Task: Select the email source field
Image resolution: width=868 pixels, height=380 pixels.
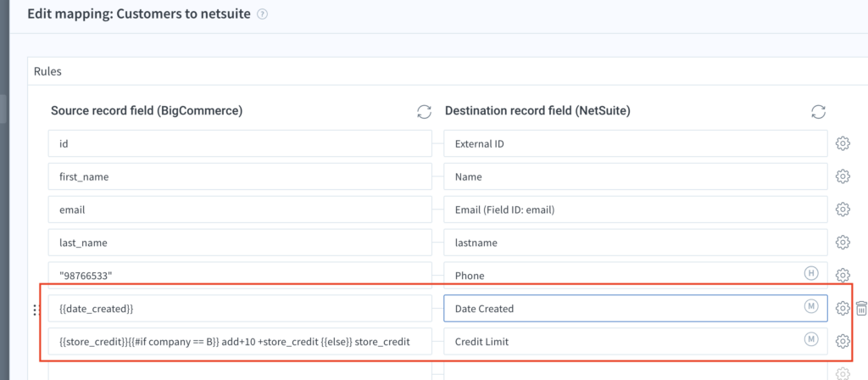Action: click(x=240, y=210)
